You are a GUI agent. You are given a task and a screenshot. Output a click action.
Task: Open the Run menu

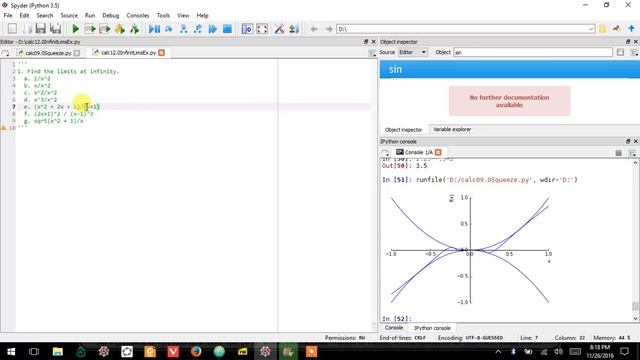90,16
